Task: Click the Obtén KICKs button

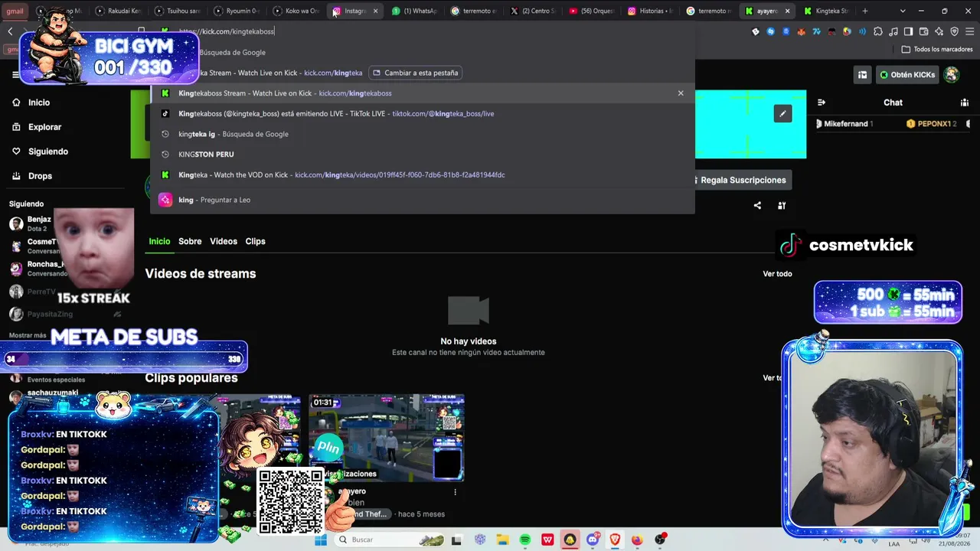Action: [907, 75]
